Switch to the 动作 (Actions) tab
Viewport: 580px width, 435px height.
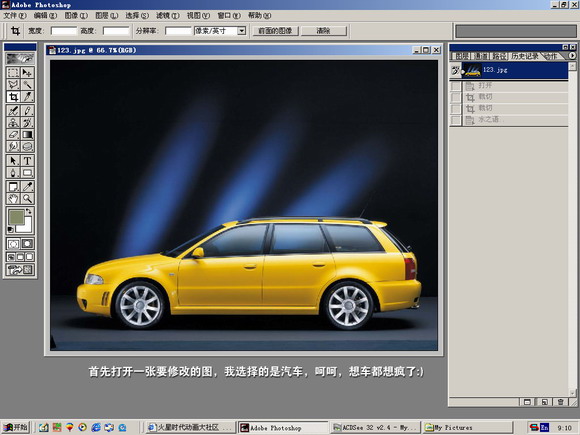551,56
